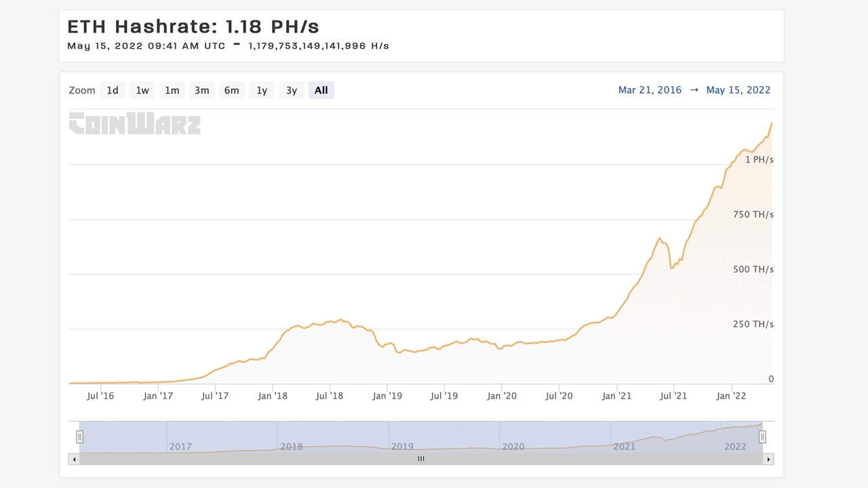The width and height of the screenshot is (868, 488).
Task: Switch zoom to 6m
Action: 232,90
